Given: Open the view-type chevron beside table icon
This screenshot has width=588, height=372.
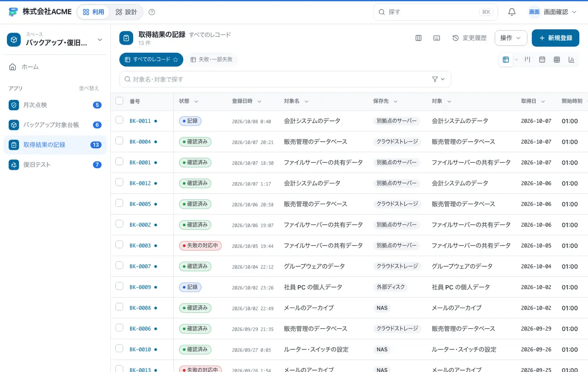Looking at the screenshot, I should (x=516, y=59).
